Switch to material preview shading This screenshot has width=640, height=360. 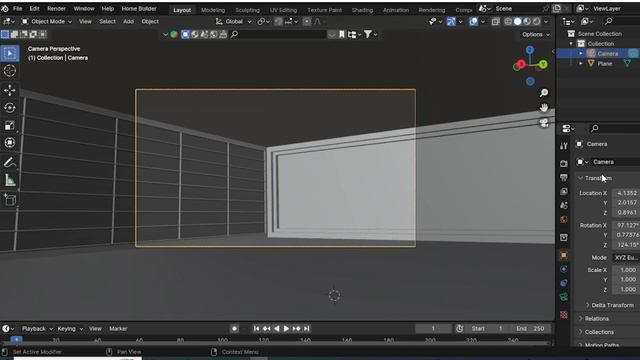coord(527,22)
